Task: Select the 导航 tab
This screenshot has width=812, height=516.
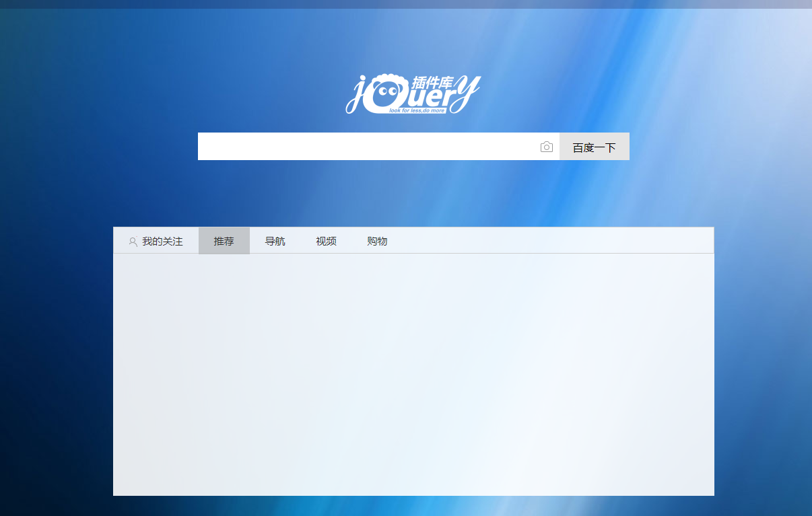Action: tap(275, 241)
